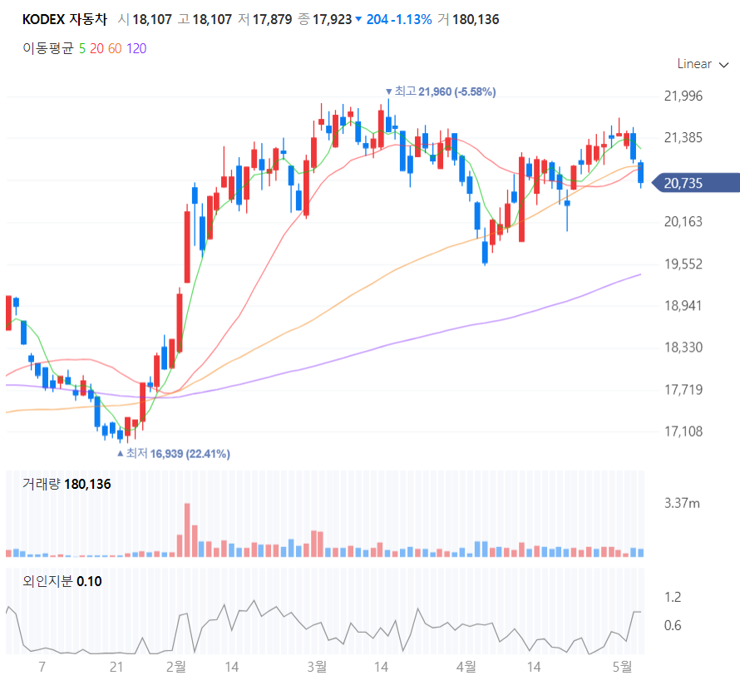Toggle the 60-day moving average line
This screenshot has height=700, width=740.
115,48
